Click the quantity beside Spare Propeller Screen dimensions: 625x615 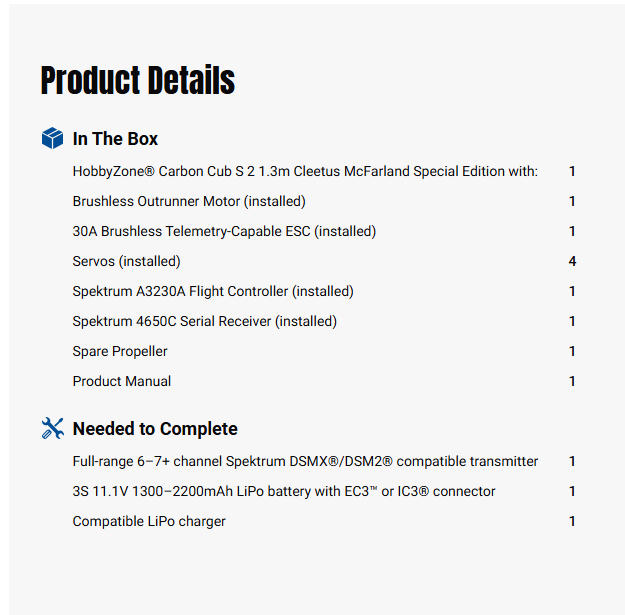click(x=573, y=351)
